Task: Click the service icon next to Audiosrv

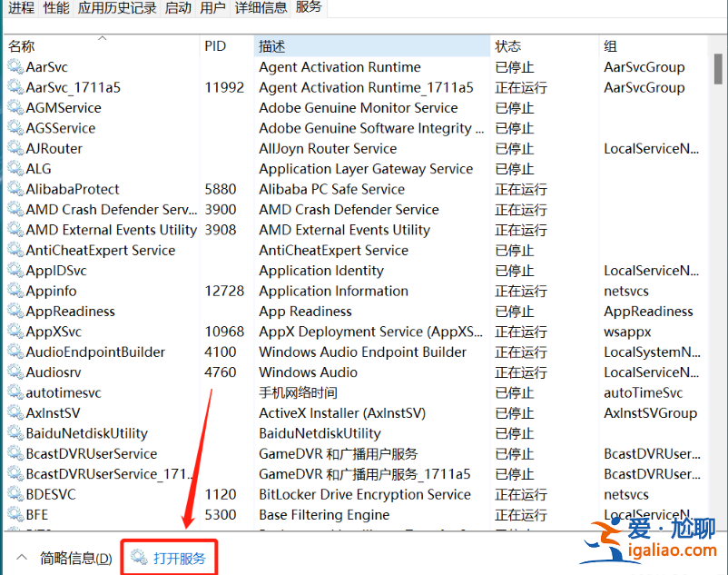Action: point(15,372)
